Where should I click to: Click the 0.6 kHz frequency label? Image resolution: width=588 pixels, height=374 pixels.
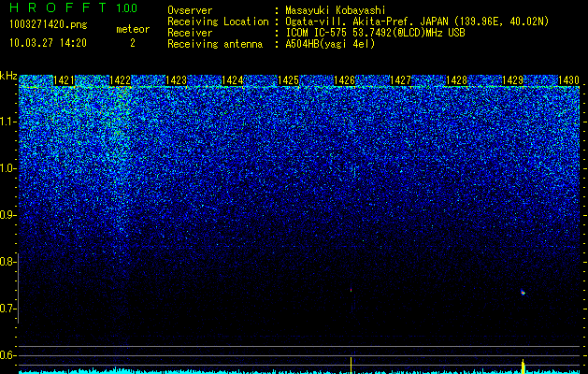click(x=7, y=355)
